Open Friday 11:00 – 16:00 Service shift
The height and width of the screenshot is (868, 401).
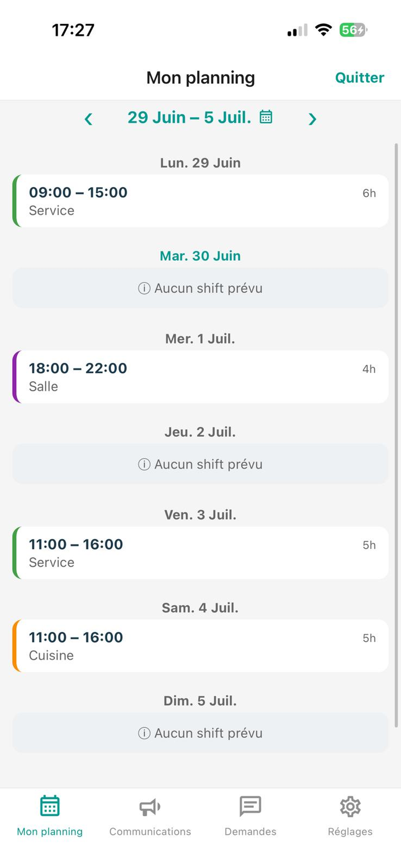[200, 553]
